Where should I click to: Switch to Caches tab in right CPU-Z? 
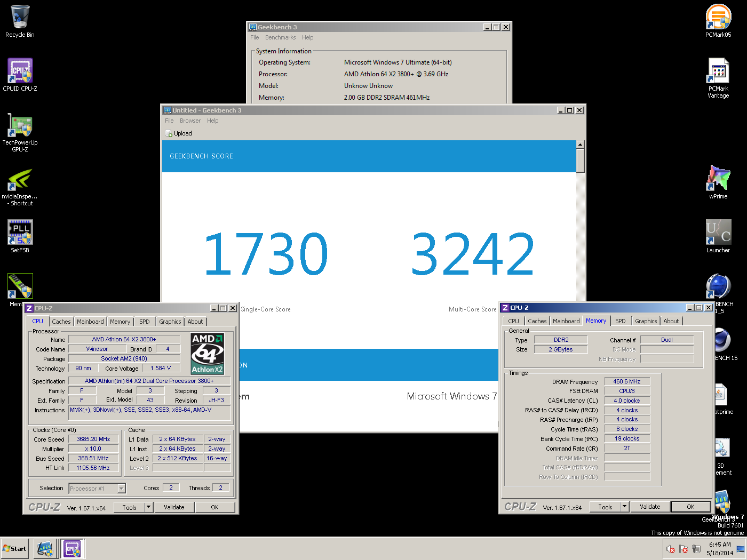pos(537,321)
